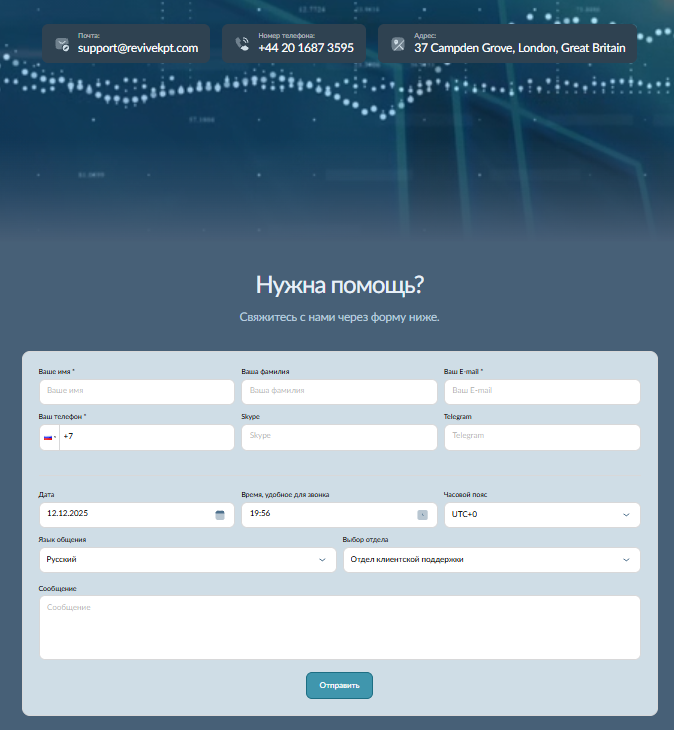Screen dimensions: 674x730
Task: Click address 37 Campden Grove, London
Action: pos(519,48)
